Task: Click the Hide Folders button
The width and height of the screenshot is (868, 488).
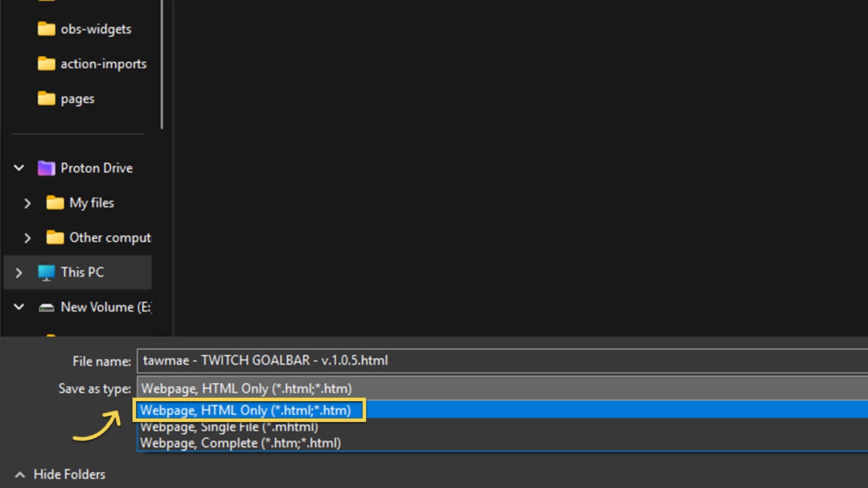Action: (60, 474)
